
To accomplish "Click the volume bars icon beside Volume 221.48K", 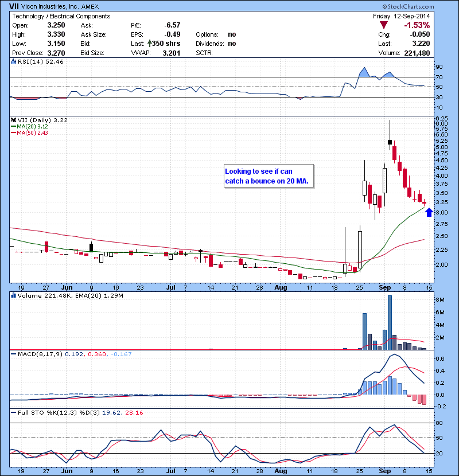I will pyautogui.click(x=13, y=295).
